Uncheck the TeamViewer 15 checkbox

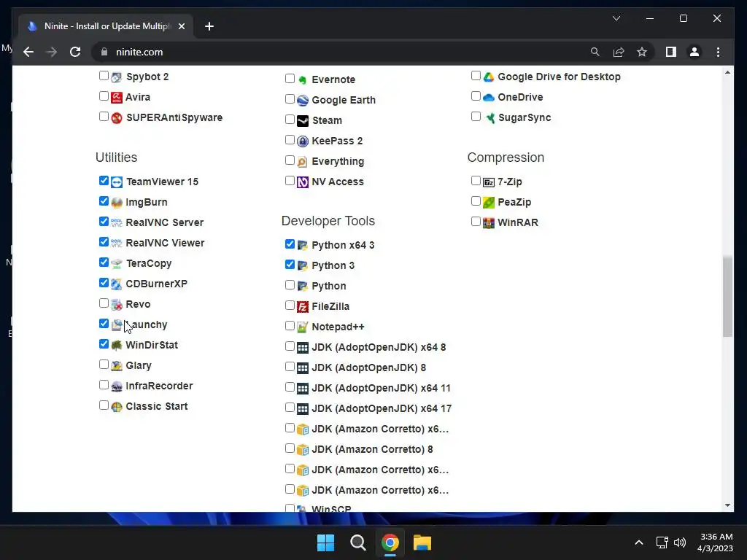point(104,181)
